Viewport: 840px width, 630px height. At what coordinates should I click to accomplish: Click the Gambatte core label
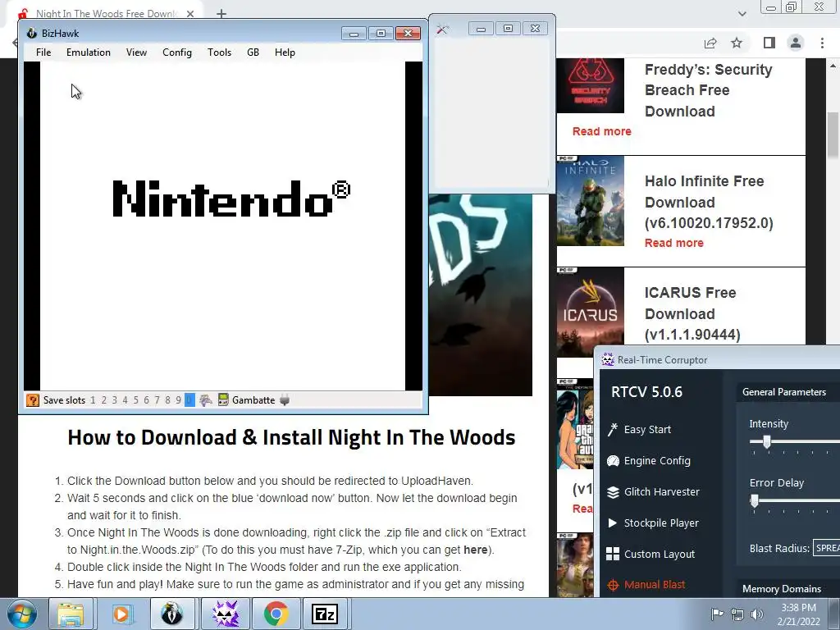click(253, 400)
